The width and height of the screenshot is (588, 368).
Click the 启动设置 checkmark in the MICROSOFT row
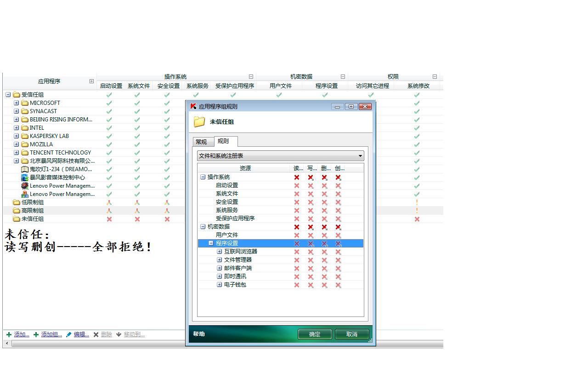(109, 103)
